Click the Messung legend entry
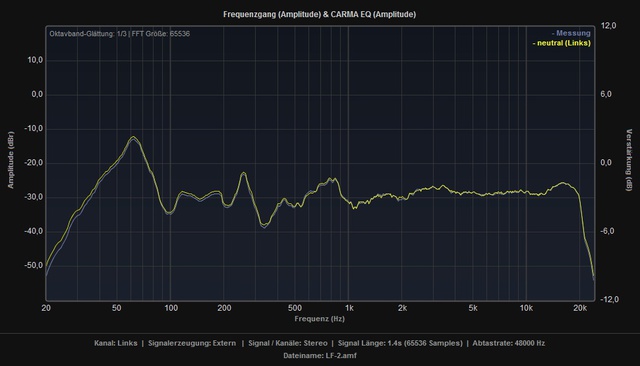Viewport: 640px width, 366px height. [571, 33]
